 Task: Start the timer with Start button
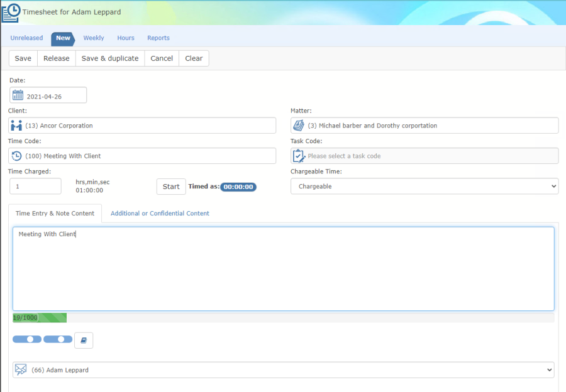171,187
